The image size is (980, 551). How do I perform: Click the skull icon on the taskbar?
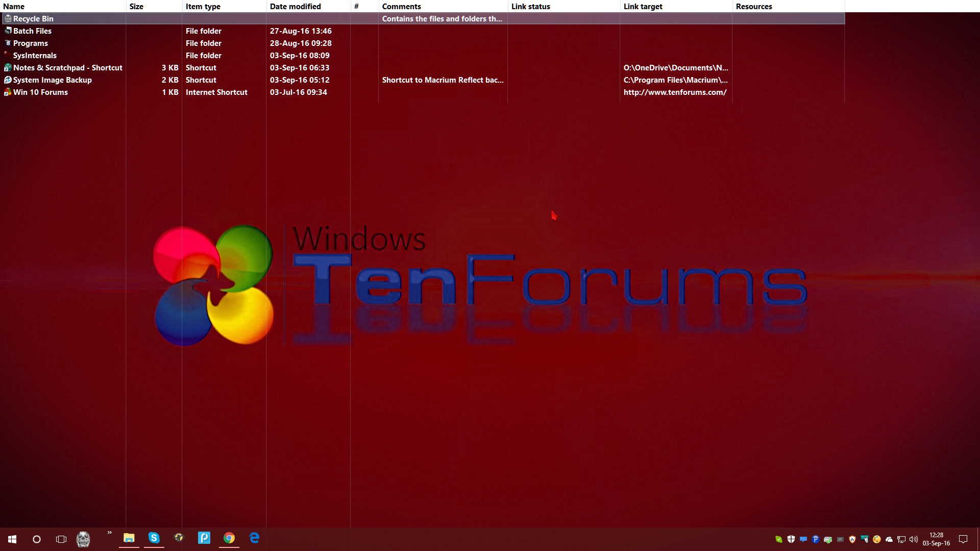click(83, 539)
